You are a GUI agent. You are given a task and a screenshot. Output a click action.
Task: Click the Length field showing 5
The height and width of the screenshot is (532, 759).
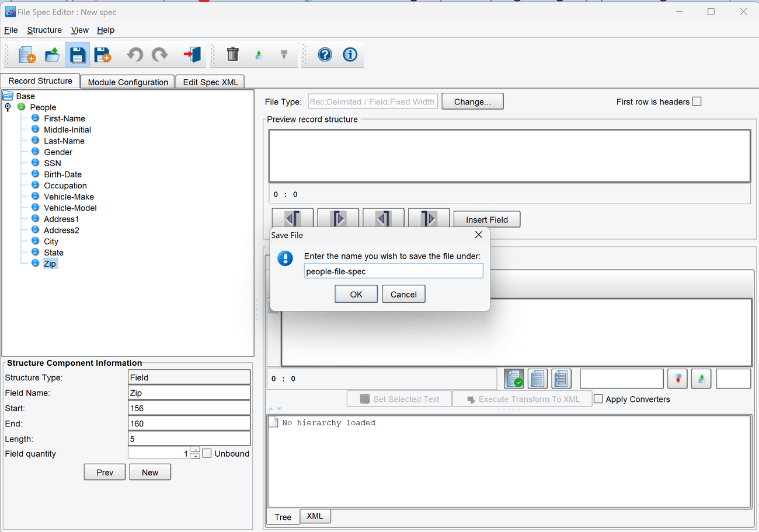point(189,438)
